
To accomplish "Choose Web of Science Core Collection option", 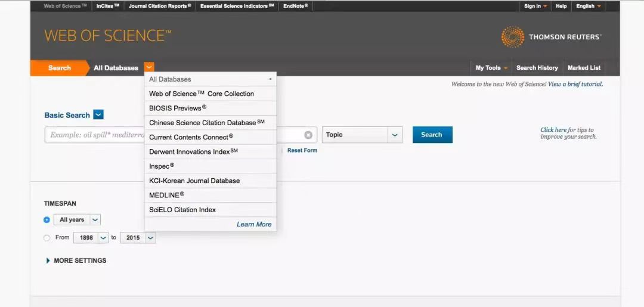I will pyautogui.click(x=210, y=94).
